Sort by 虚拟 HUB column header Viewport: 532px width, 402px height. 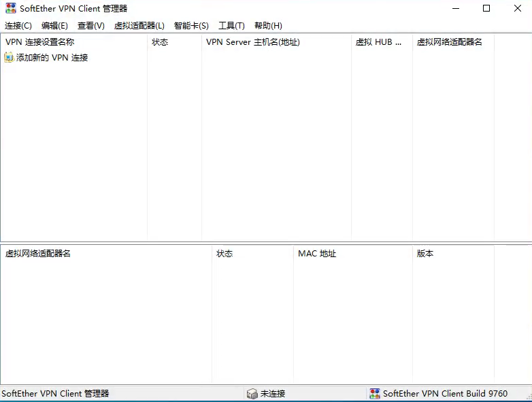(x=382, y=42)
